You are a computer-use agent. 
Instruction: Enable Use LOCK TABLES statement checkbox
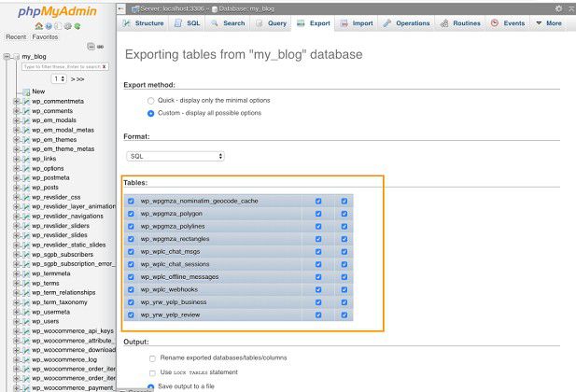click(x=152, y=373)
